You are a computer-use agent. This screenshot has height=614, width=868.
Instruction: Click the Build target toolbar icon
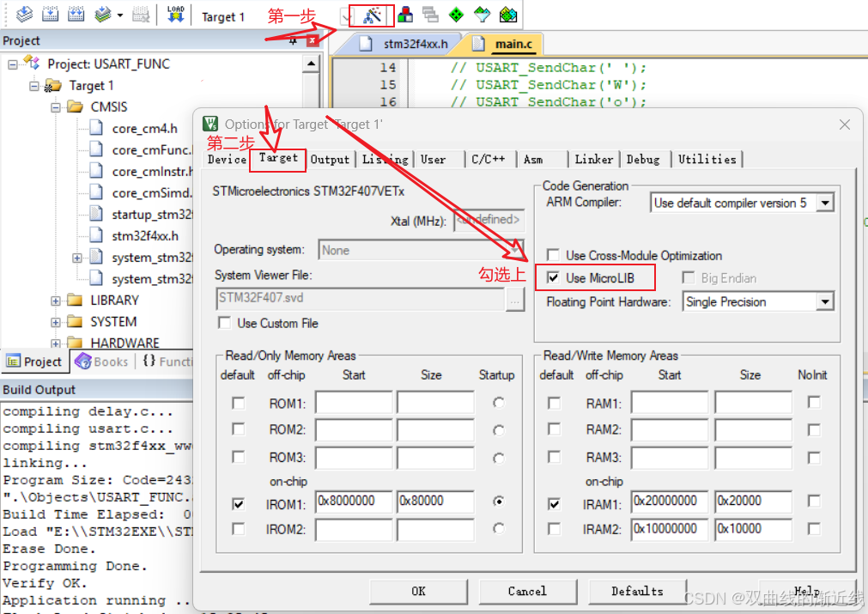(51, 15)
